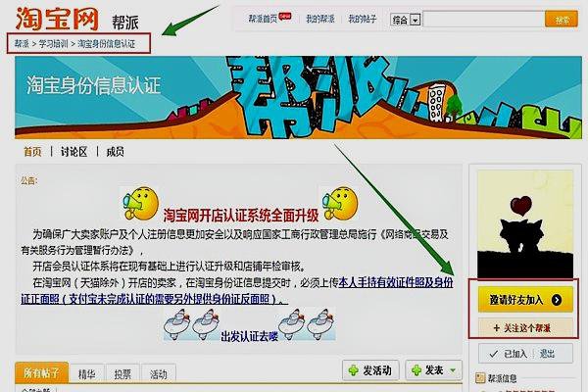This screenshot has height=392, width=588.
Task: Click the 退出 button
Action: pyautogui.click(x=548, y=354)
